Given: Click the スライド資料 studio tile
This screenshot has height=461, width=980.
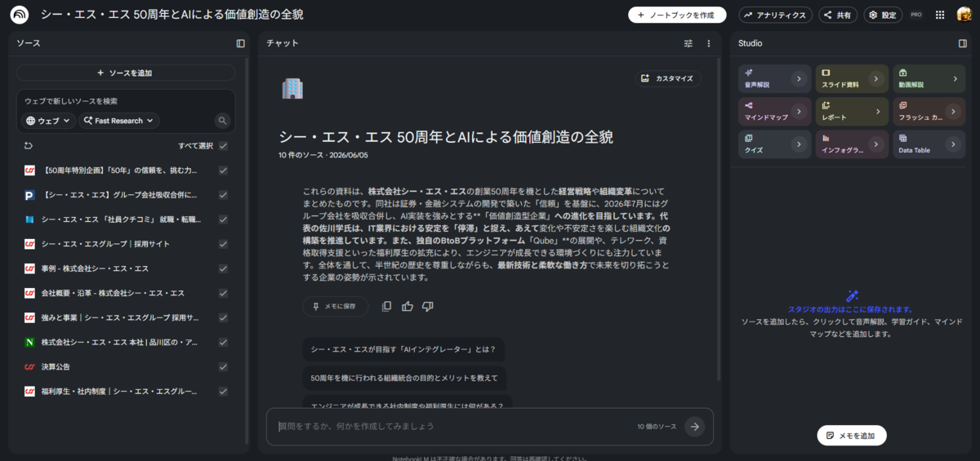Looking at the screenshot, I should [852, 79].
